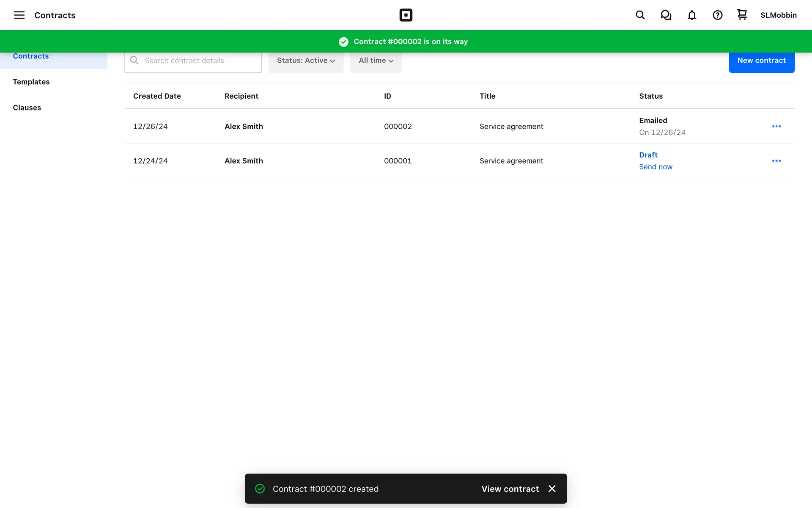Open the hamburger navigation menu
Image resolution: width=812 pixels, height=508 pixels.
[19, 15]
